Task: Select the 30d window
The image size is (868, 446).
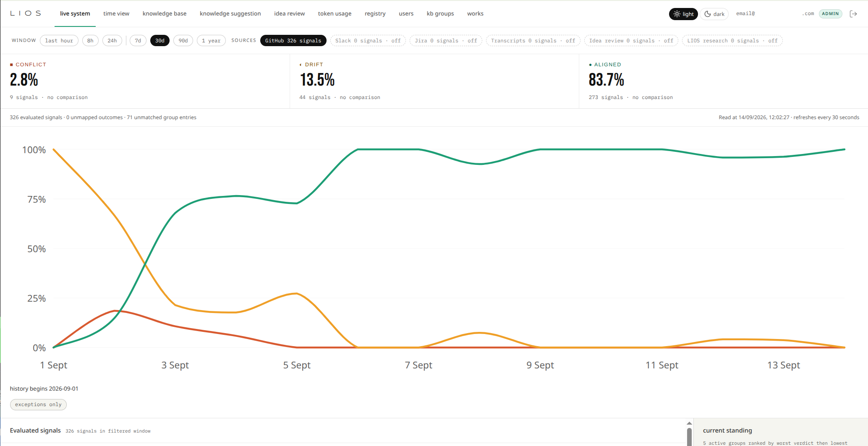Action: [x=160, y=41]
